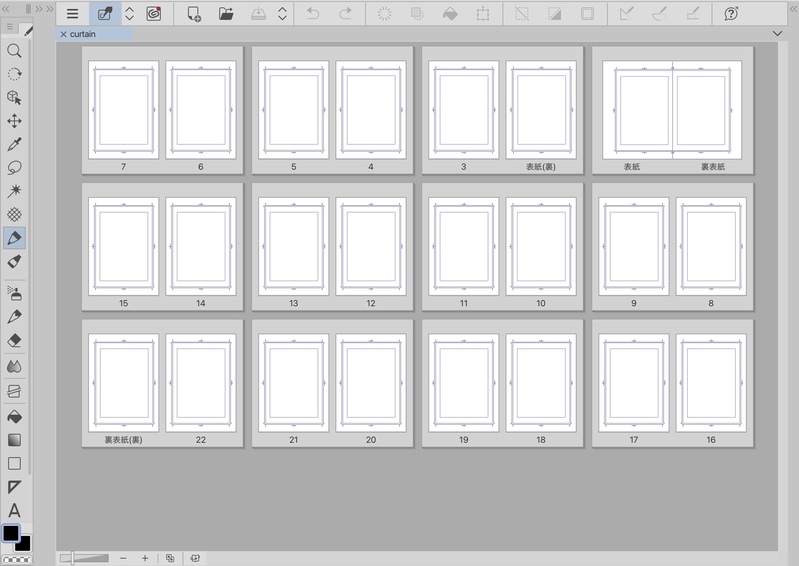Select the Blend droplets tool
Viewport: 799px width, 566px height.
(14, 366)
